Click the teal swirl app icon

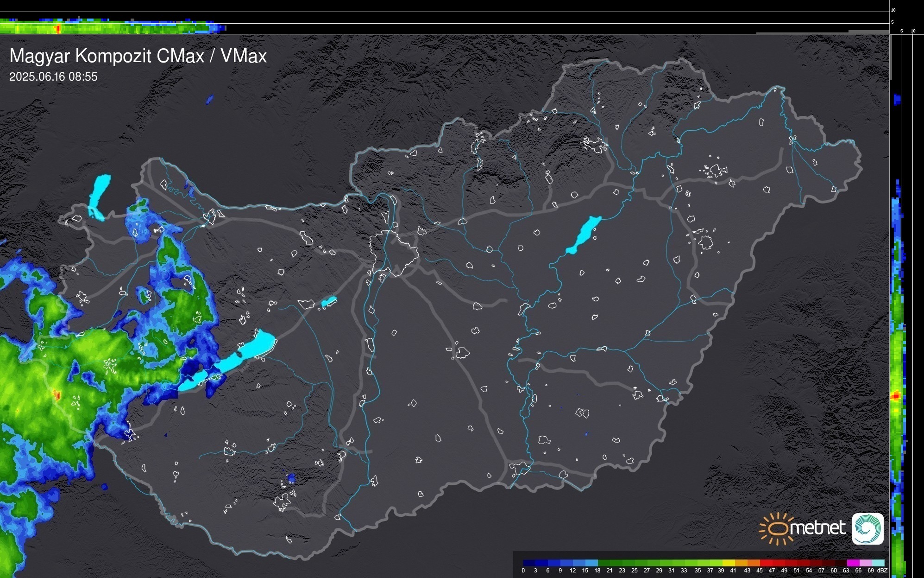pyautogui.click(x=867, y=528)
